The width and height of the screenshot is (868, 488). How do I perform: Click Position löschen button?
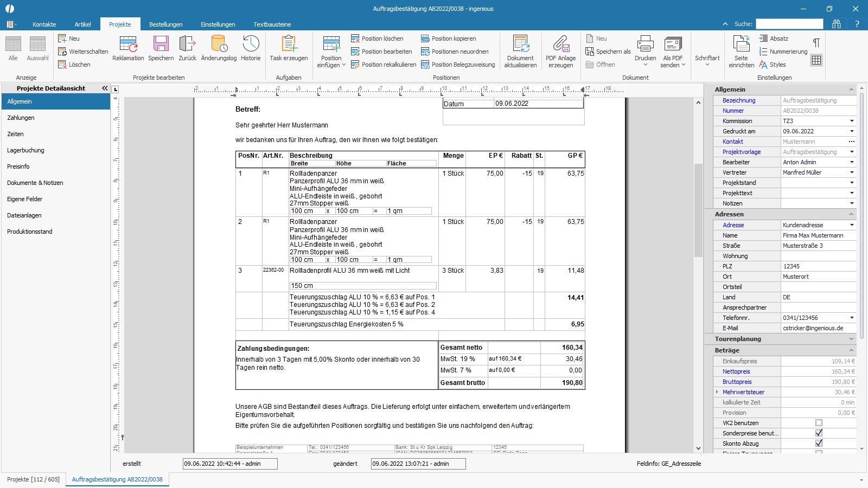(377, 38)
